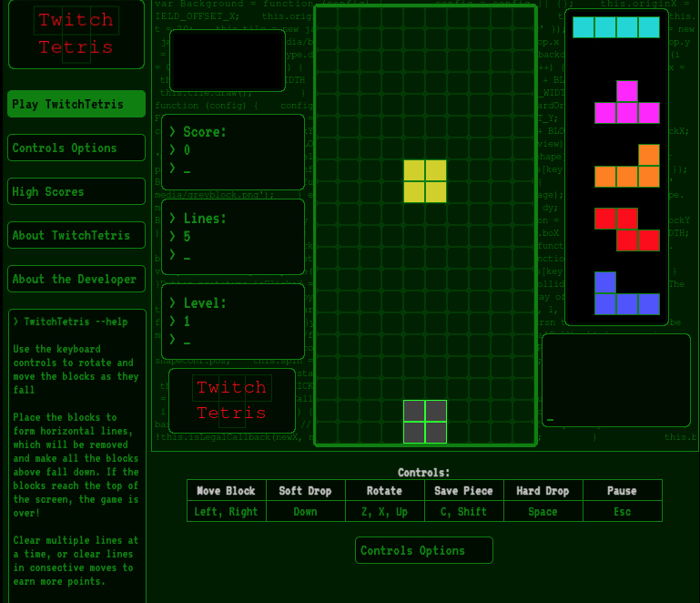The width and height of the screenshot is (700, 603).
Task: Click the Controls Options button below controls table
Action: click(424, 550)
